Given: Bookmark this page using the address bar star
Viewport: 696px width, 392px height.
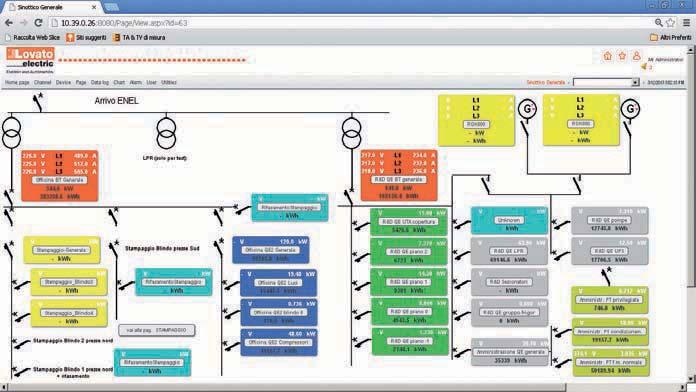Looking at the screenshot, I should [x=671, y=23].
